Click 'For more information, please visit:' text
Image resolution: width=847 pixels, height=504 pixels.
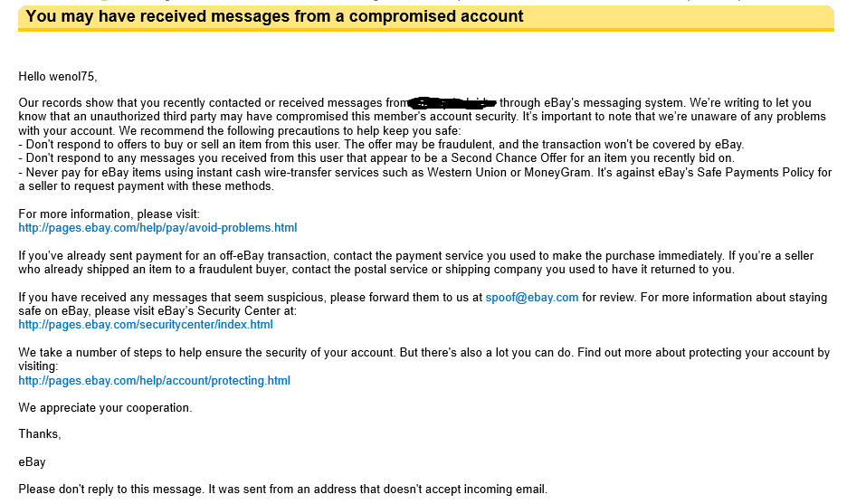point(109,214)
